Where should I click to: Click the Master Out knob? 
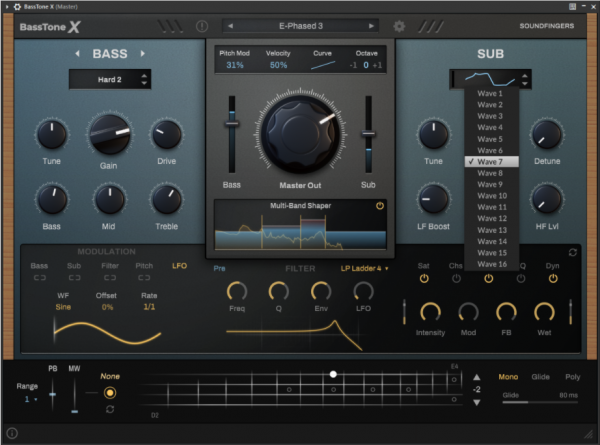click(300, 134)
